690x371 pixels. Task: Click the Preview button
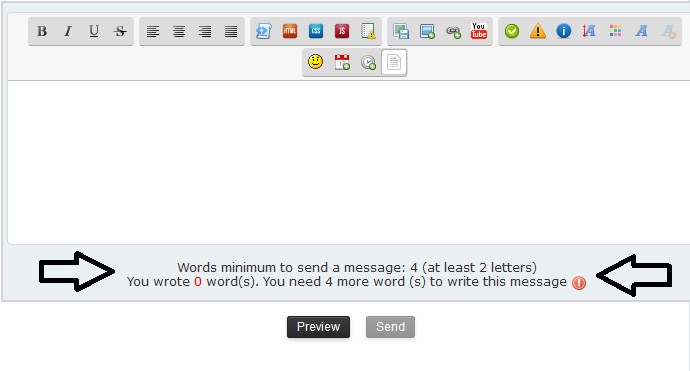click(x=319, y=327)
